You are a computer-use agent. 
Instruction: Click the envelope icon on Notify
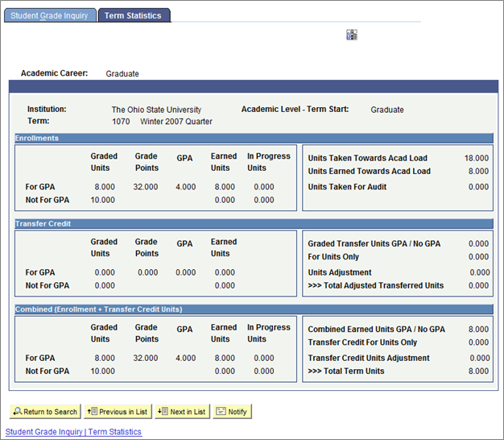tap(221, 411)
